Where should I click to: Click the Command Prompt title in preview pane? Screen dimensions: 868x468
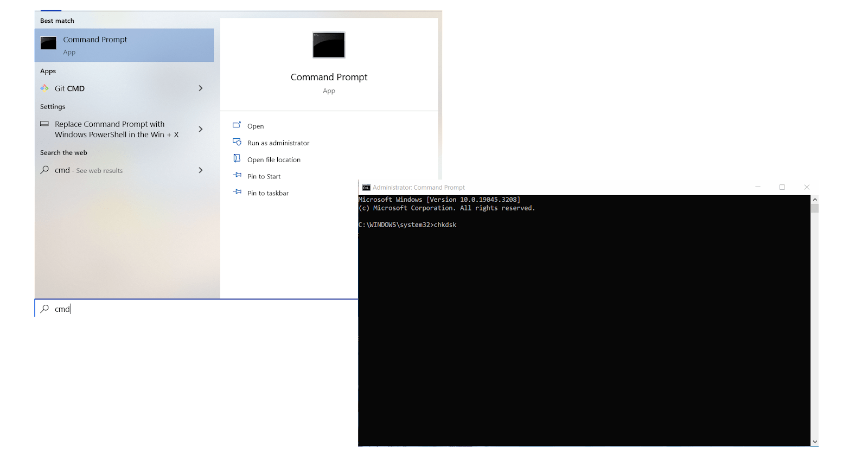[329, 77]
